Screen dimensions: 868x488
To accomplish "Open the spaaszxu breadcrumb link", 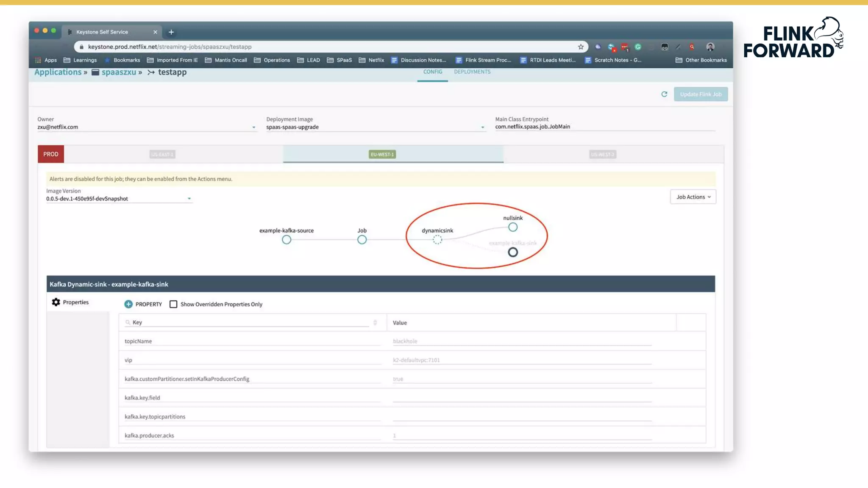I will coord(119,72).
